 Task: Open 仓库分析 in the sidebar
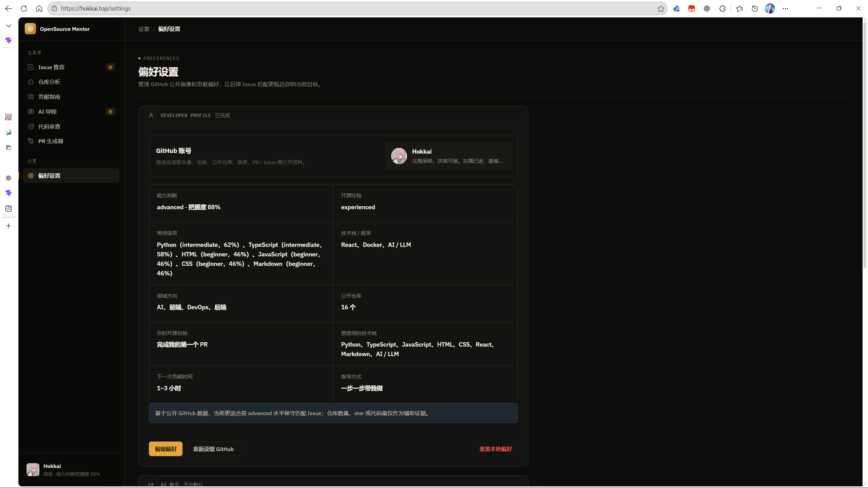pos(71,82)
